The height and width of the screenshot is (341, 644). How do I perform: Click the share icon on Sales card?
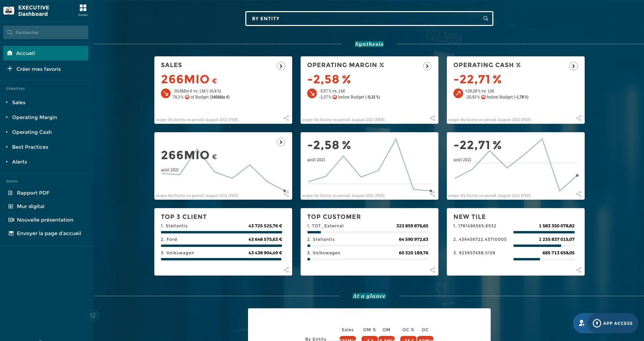coord(286,118)
